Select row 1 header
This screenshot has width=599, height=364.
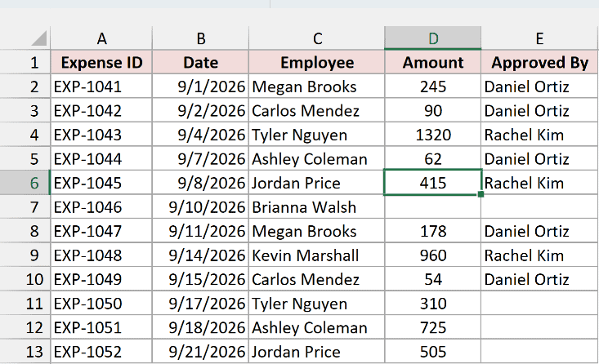(x=25, y=62)
